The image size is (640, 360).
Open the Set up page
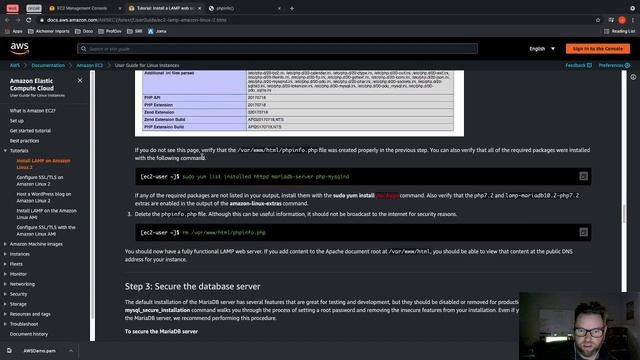coord(17,121)
